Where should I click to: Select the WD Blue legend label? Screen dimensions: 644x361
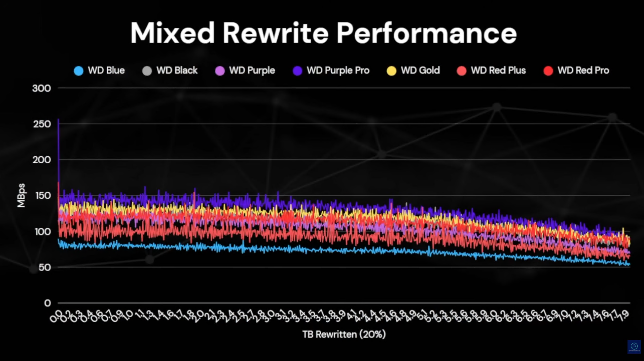pyautogui.click(x=106, y=70)
